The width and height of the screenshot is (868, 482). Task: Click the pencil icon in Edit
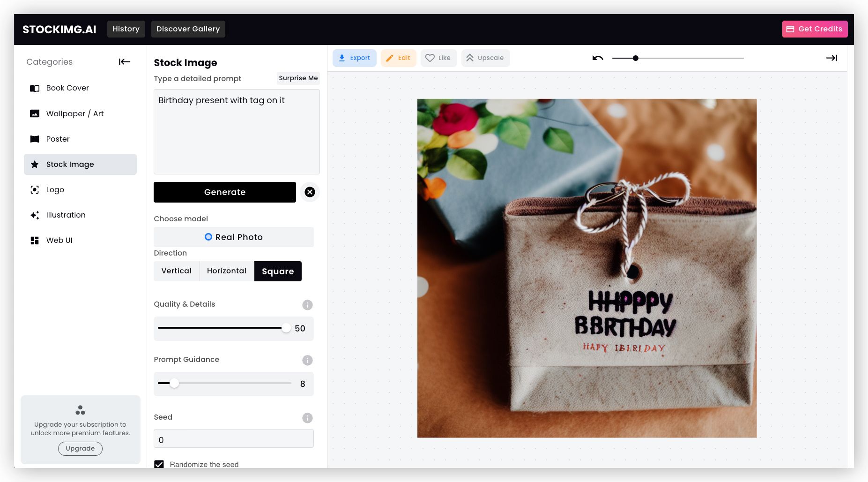390,58
